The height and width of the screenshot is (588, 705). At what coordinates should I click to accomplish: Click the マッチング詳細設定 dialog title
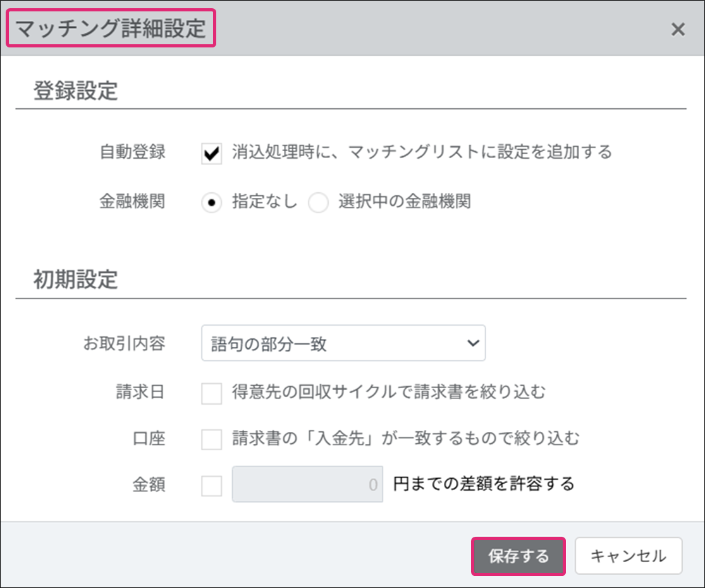coord(111,30)
